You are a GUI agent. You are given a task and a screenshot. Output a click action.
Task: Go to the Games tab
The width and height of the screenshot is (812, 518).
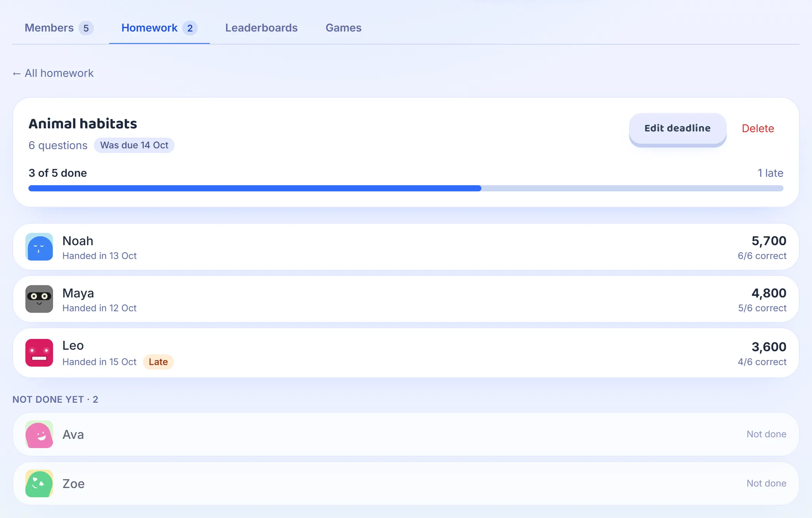[x=343, y=28]
